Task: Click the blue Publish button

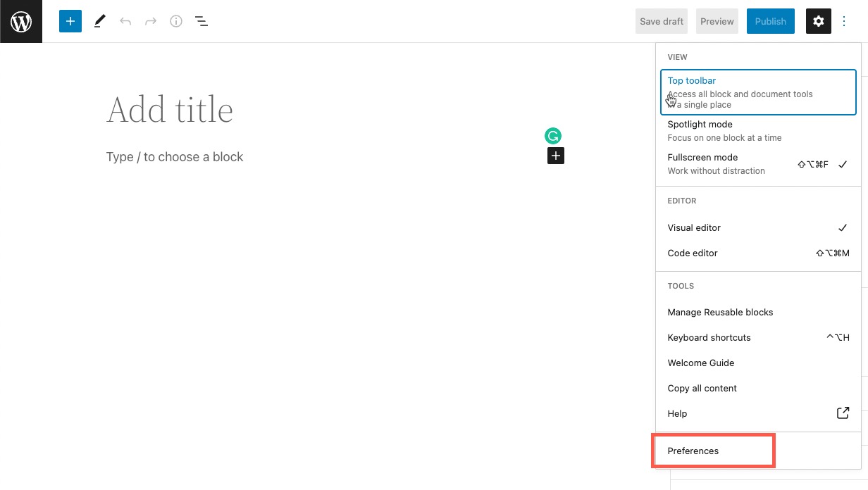Action: click(770, 21)
